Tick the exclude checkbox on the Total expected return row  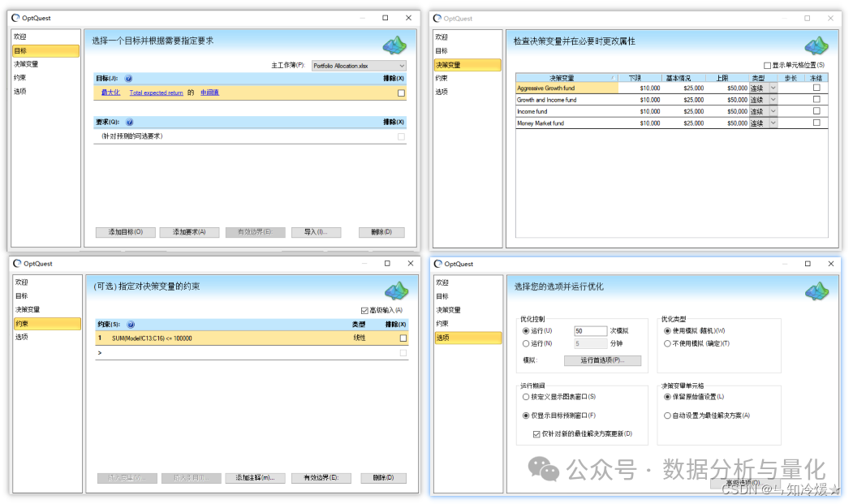pos(402,93)
